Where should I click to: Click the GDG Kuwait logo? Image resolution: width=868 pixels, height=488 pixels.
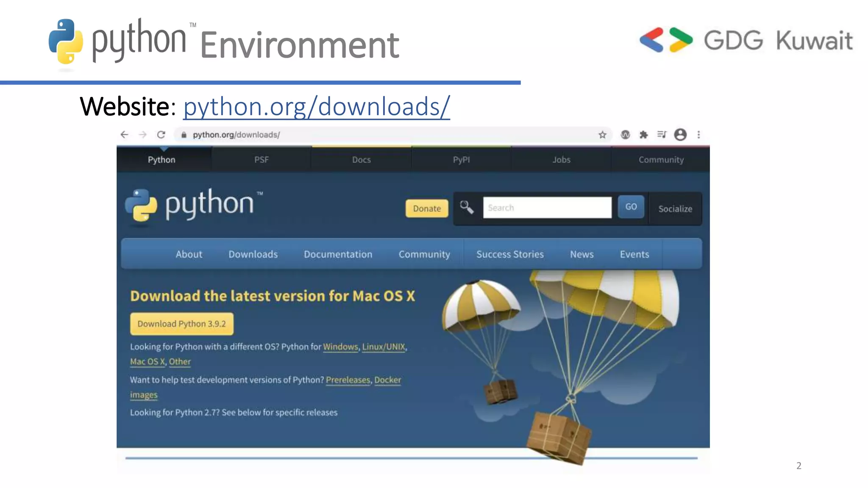click(746, 40)
